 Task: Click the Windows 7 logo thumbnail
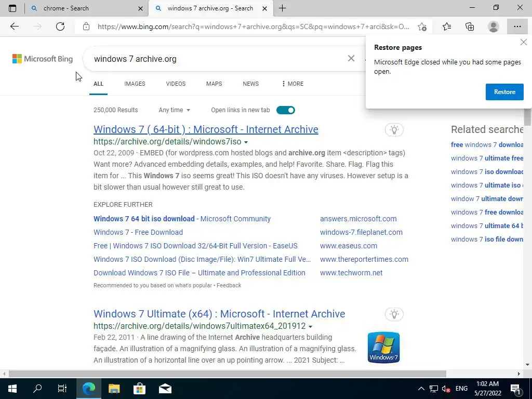(383, 348)
